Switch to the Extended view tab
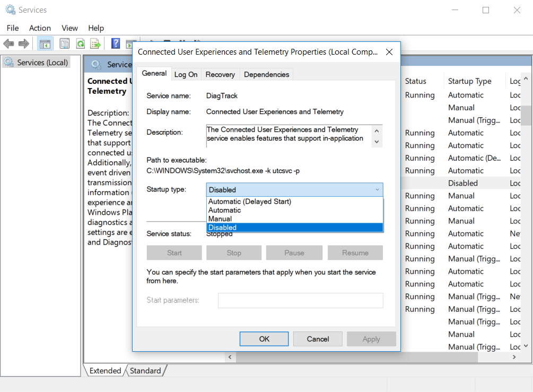The width and height of the screenshot is (533, 392). pyautogui.click(x=105, y=371)
